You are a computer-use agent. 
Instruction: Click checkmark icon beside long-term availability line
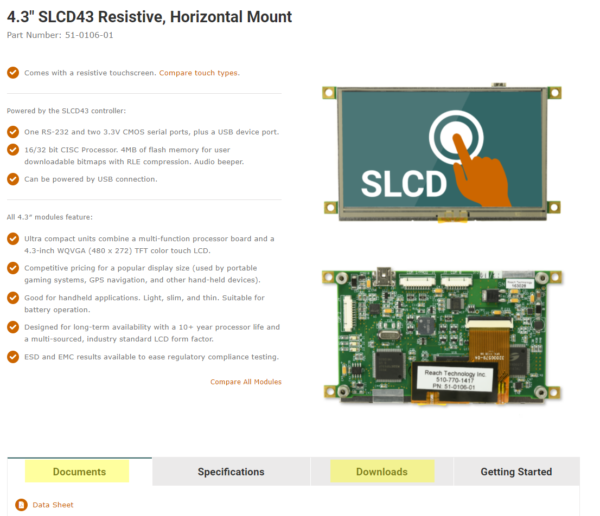click(13, 327)
